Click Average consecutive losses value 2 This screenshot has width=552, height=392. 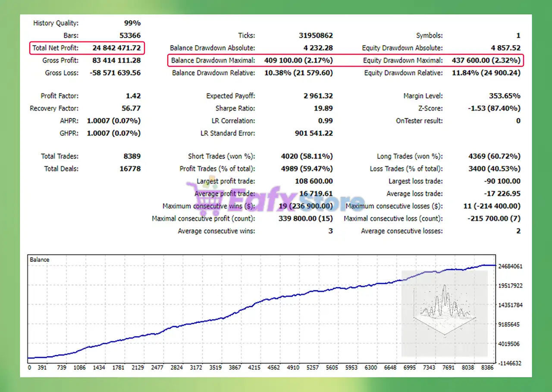click(x=518, y=231)
